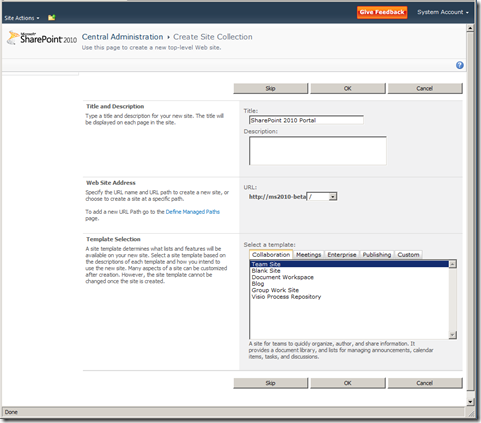
Task: Click page scrollbar down arrow
Action: [x=470, y=402]
